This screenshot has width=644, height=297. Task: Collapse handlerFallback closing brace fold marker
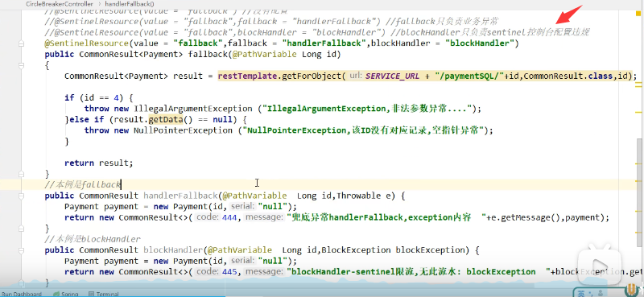click(x=21, y=229)
